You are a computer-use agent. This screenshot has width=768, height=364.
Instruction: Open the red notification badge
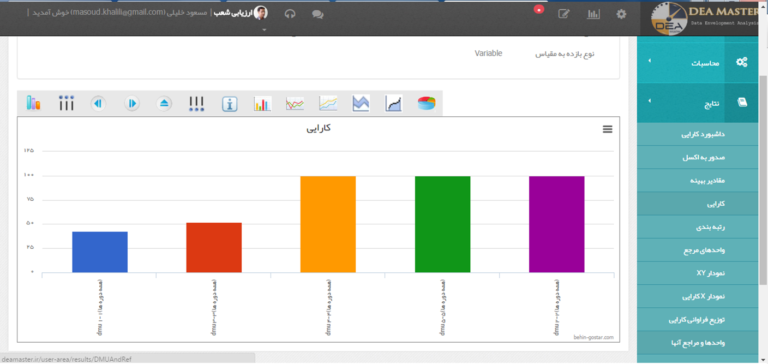(539, 9)
